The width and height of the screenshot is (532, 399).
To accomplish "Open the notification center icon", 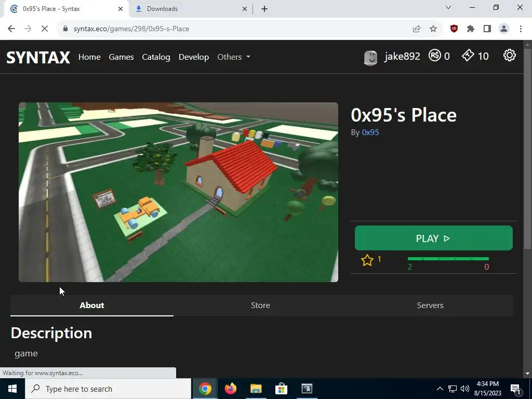I will click(x=515, y=389).
